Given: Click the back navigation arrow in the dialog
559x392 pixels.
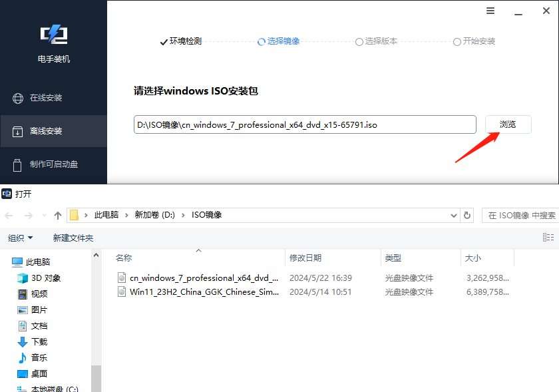Looking at the screenshot, I should pyautogui.click(x=8, y=215).
